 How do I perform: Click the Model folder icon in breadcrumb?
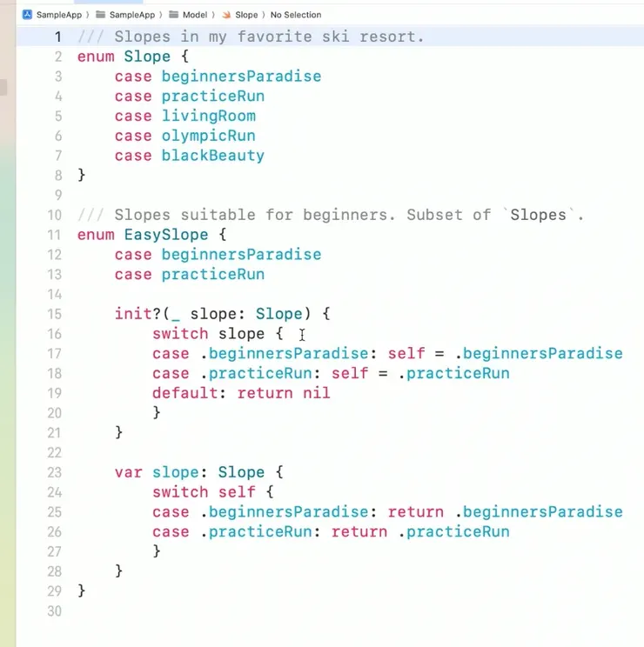(x=174, y=15)
